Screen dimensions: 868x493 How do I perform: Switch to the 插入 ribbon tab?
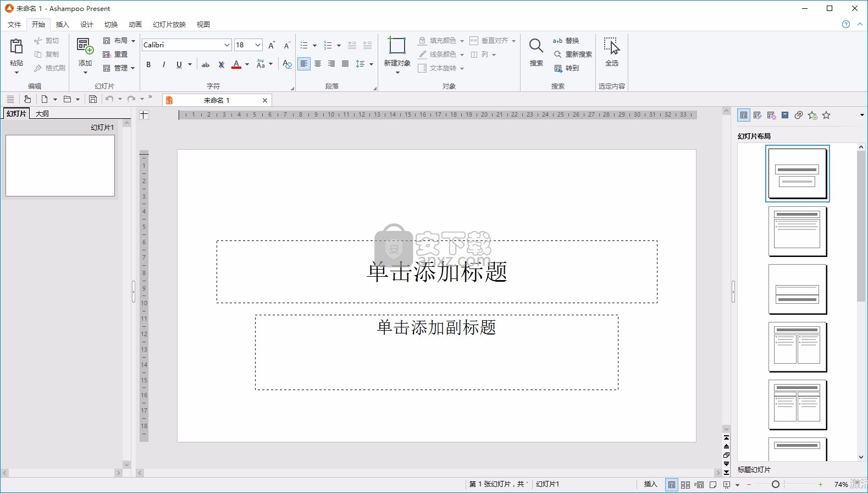[x=63, y=24]
